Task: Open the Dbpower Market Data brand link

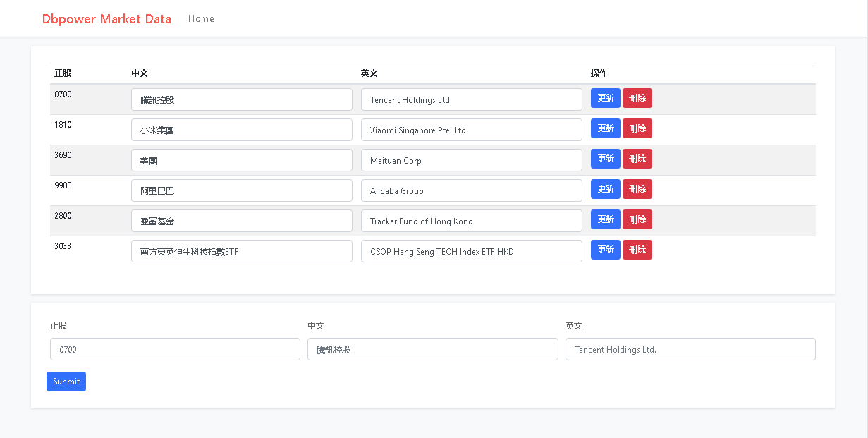Action: pos(106,19)
